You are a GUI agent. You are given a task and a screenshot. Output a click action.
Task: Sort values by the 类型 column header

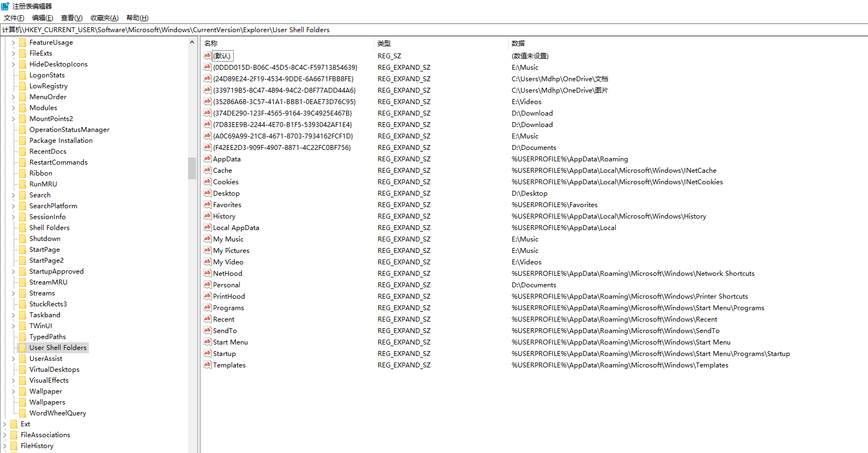(x=441, y=43)
